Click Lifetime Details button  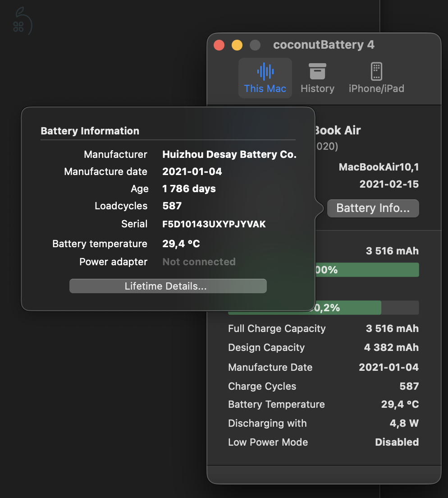168,286
